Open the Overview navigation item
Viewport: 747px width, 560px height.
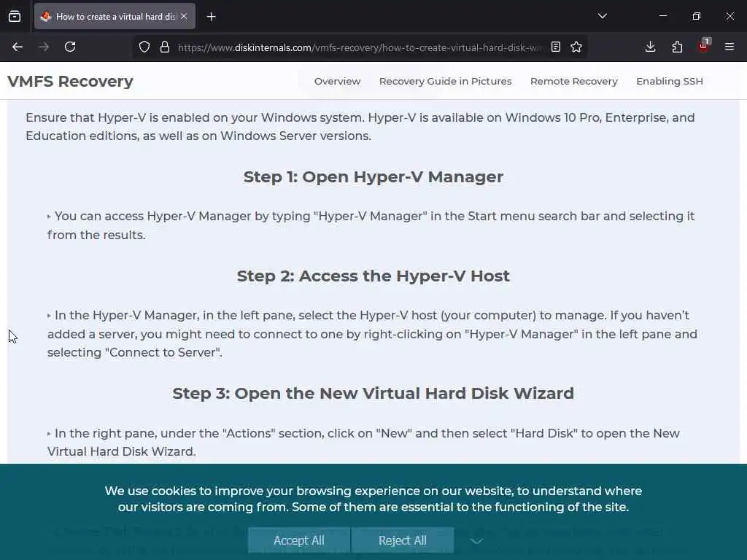(x=337, y=82)
